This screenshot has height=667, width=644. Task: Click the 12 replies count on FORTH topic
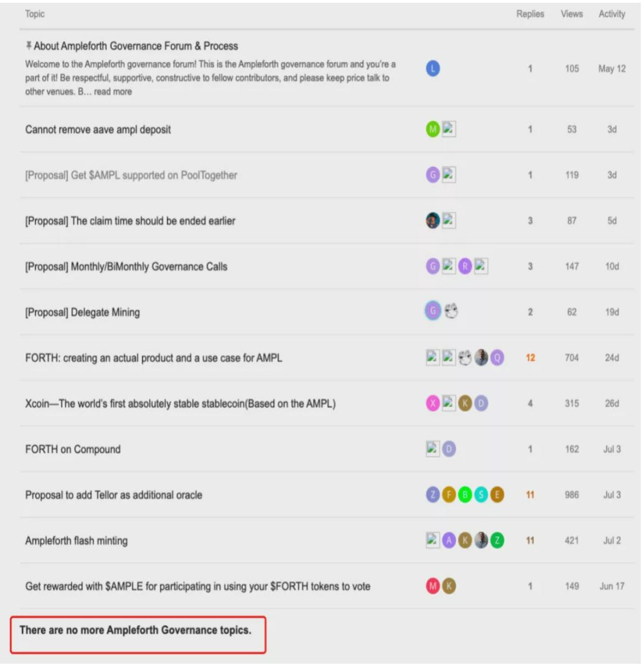click(x=530, y=358)
